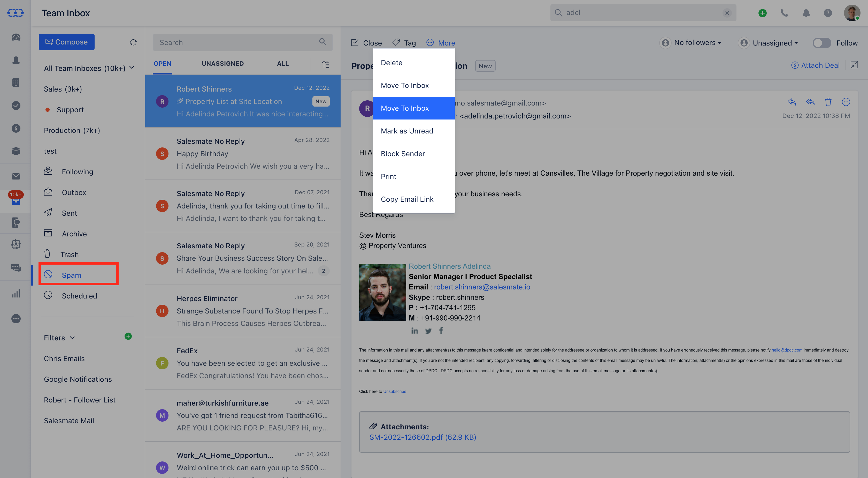
Task: Open the deals dollar icon in sidebar
Action: [x=16, y=128]
